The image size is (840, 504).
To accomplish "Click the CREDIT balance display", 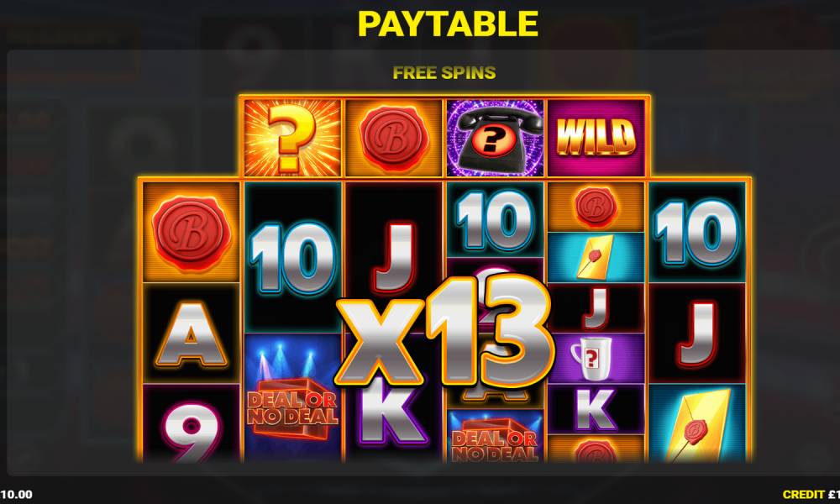I will 811,495.
